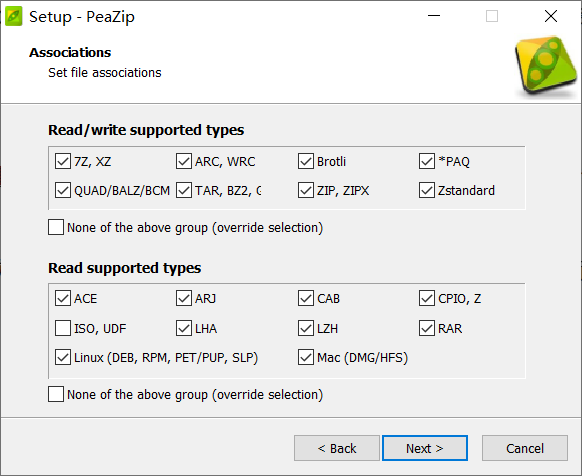This screenshot has width=582, height=476.
Task: Uncheck the RAR checkbox
Action: pyautogui.click(x=427, y=328)
